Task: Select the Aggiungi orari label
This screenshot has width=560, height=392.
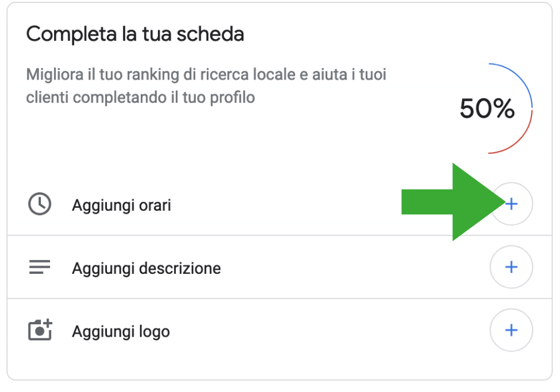Action: point(121,206)
